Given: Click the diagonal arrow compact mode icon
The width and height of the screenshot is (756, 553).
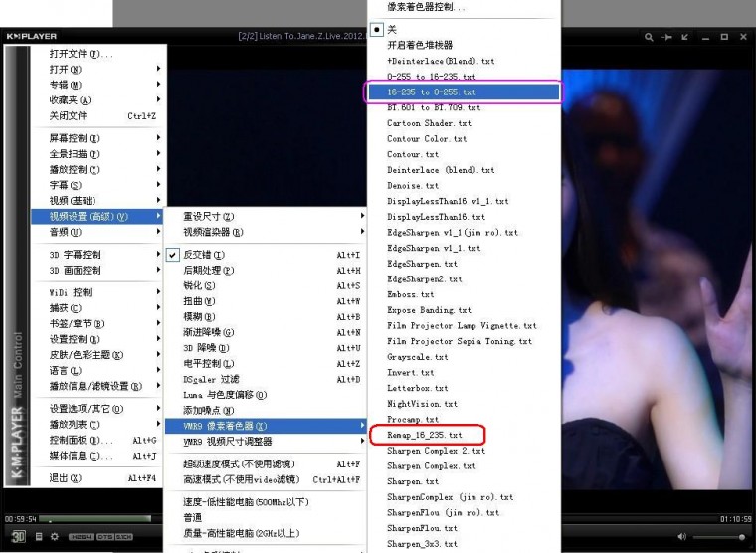Looking at the screenshot, I should [685, 37].
